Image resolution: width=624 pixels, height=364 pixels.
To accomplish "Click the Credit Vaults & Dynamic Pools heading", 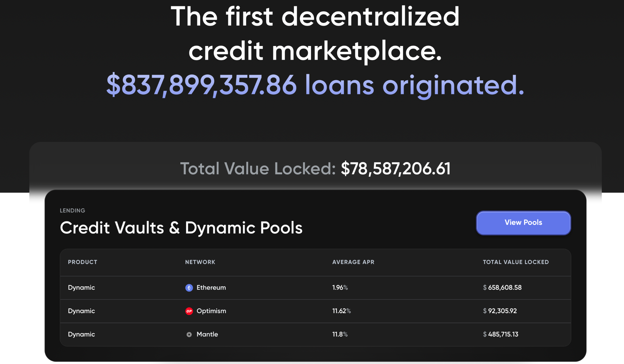I will coord(181,228).
